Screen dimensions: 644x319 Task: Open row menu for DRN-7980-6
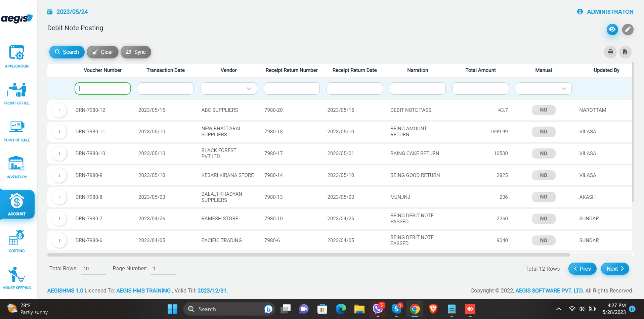tap(59, 240)
